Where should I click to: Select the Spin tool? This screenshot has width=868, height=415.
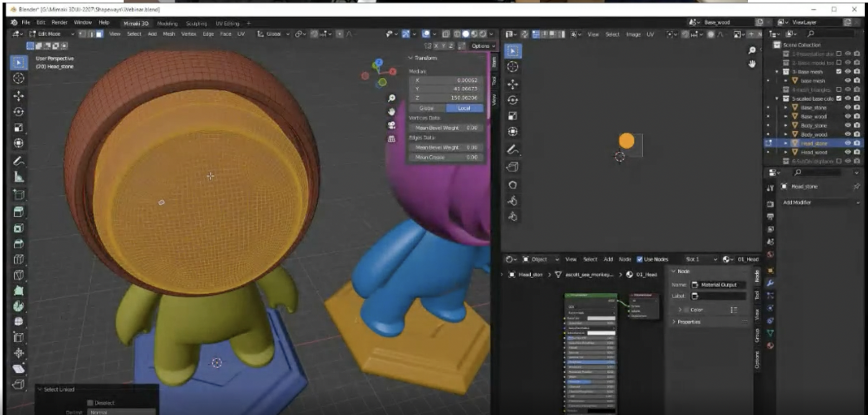point(19,306)
